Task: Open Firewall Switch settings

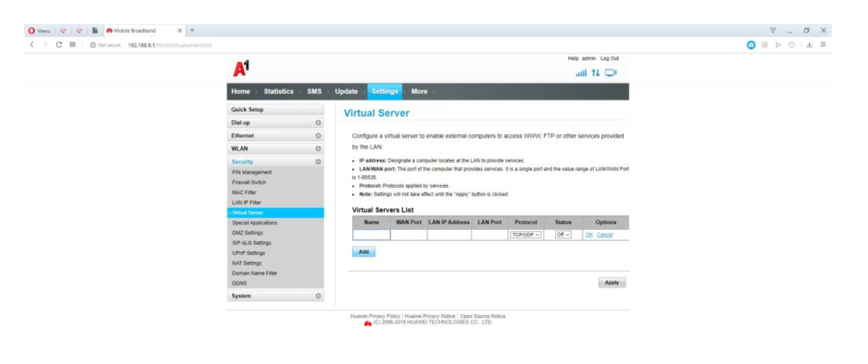Action: [249, 182]
